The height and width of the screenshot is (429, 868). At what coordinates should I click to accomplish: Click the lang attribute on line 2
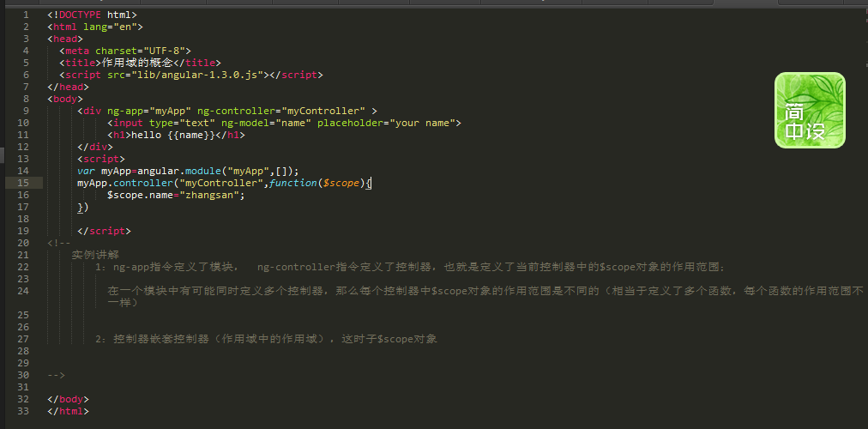click(x=95, y=27)
